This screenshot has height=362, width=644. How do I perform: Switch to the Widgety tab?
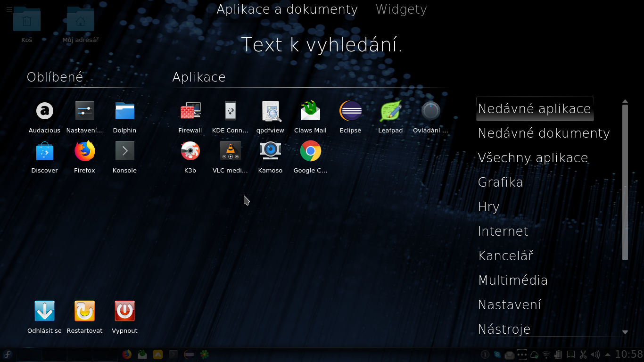point(401,9)
